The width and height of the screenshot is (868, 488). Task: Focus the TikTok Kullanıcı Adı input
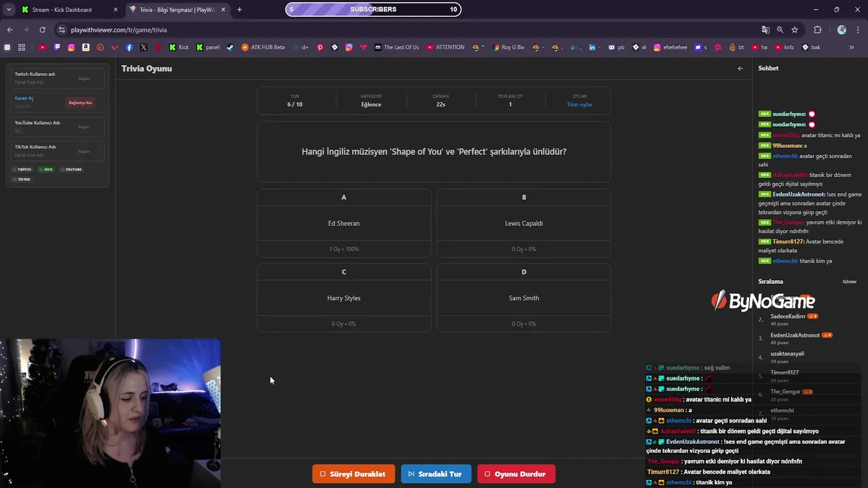[42, 155]
